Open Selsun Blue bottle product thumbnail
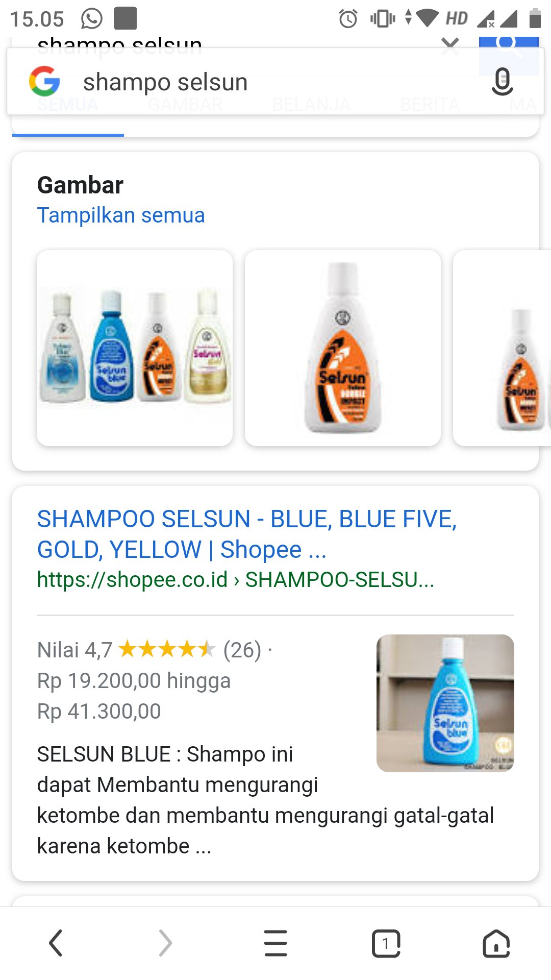 click(445, 703)
